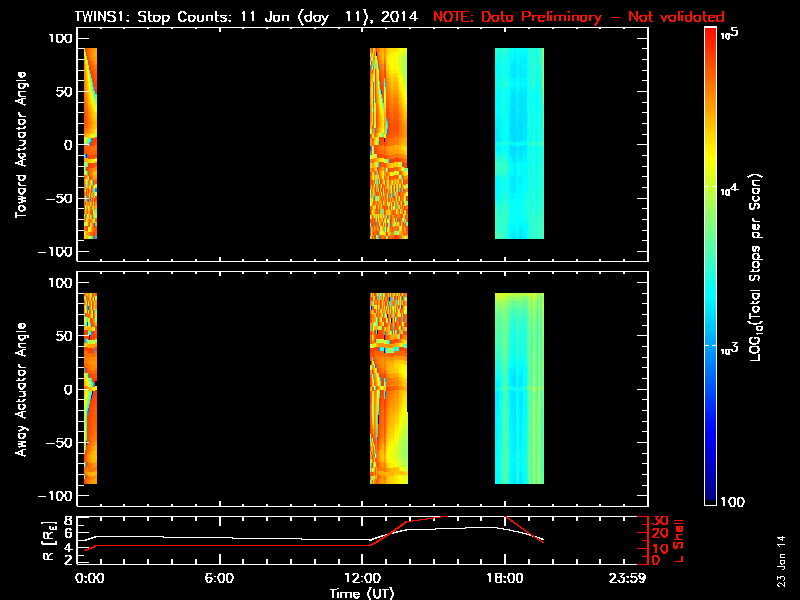800x600 pixels.
Task: Click the Away Actuator Angle axis label
Action: pos(21,389)
